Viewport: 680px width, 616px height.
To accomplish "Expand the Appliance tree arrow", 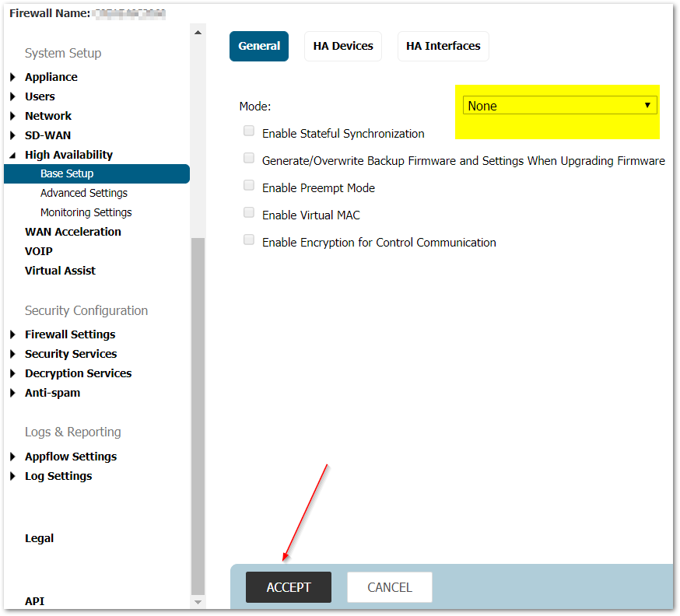I will [x=12, y=77].
